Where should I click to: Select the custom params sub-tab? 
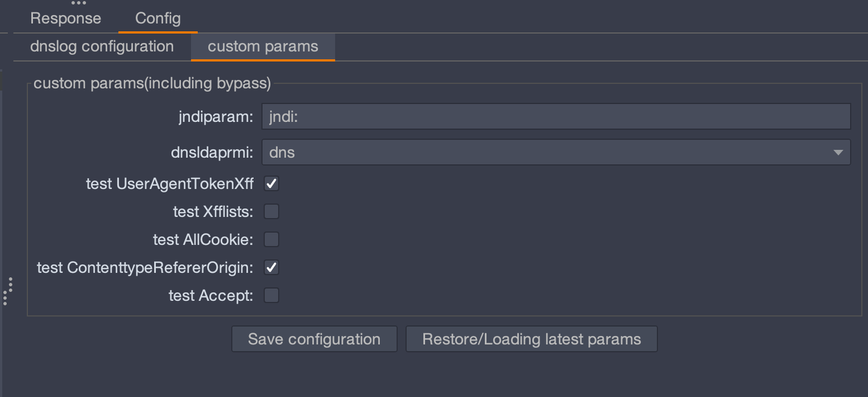pos(263,46)
